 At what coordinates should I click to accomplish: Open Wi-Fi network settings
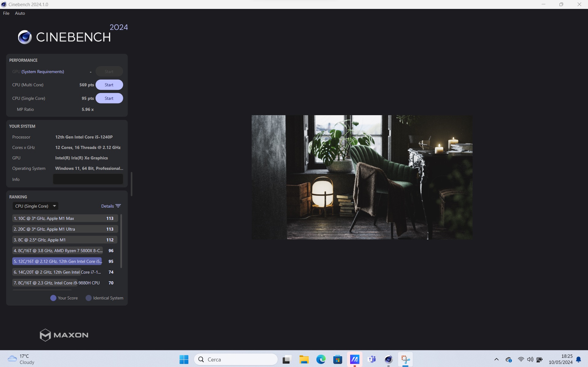(x=521, y=359)
